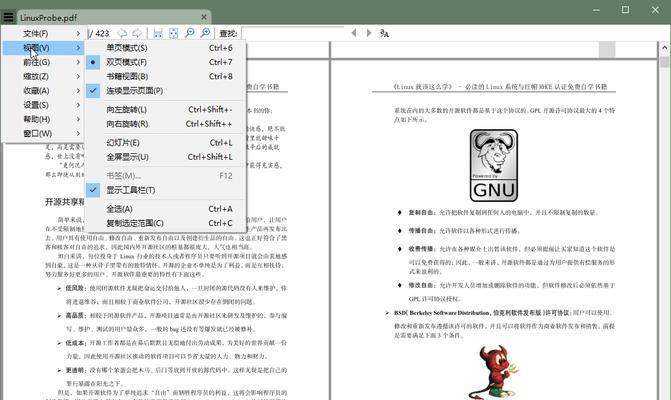The image size is (671, 400).
Task: Choose 全屏显示(U) fullscreen
Action: [x=166, y=157]
